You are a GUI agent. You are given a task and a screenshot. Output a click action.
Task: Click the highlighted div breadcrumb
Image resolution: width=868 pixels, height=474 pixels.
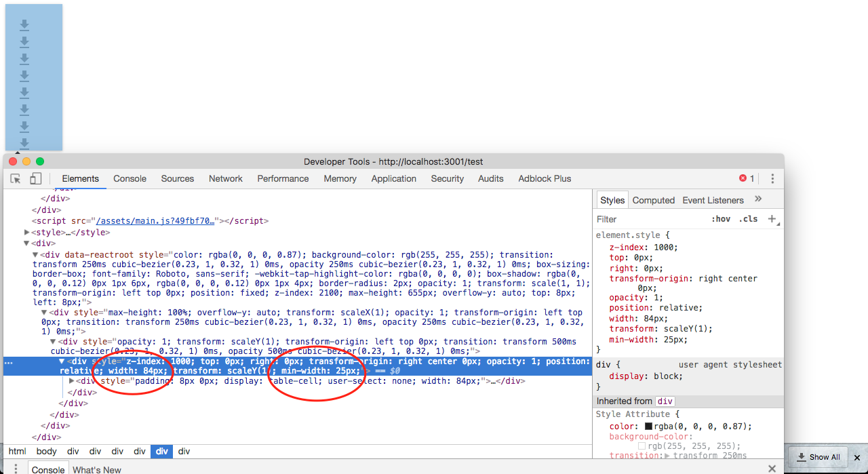pyautogui.click(x=161, y=451)
